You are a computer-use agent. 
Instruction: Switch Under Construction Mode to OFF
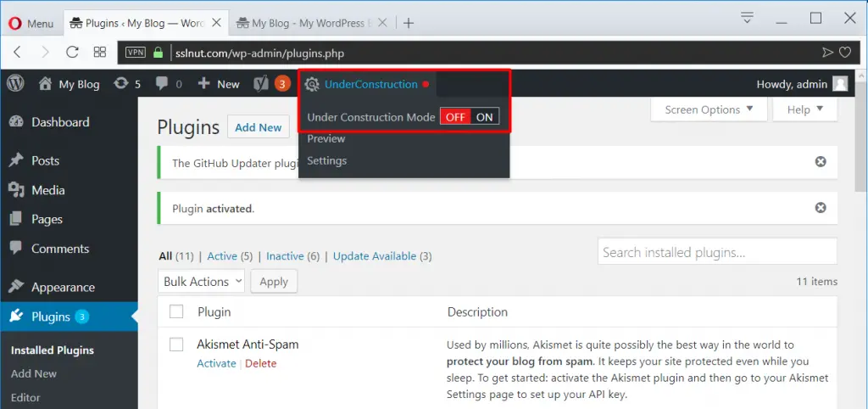point(455,117)
